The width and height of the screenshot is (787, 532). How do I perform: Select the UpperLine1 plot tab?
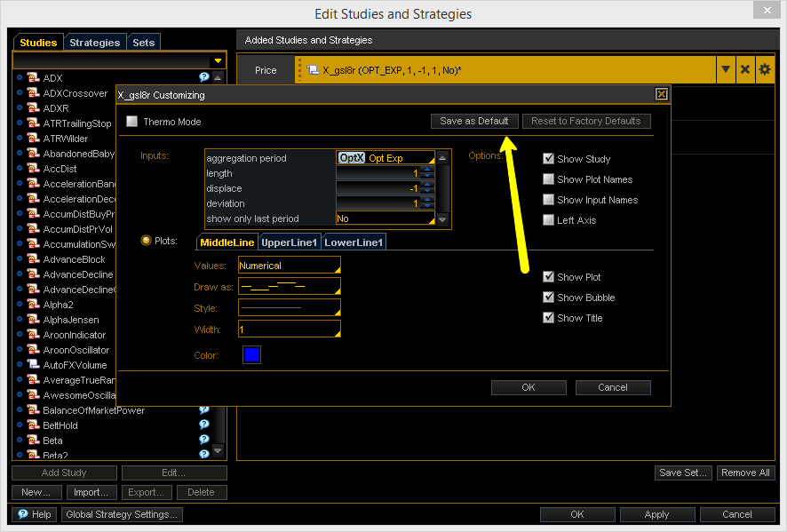pos(289,242)
